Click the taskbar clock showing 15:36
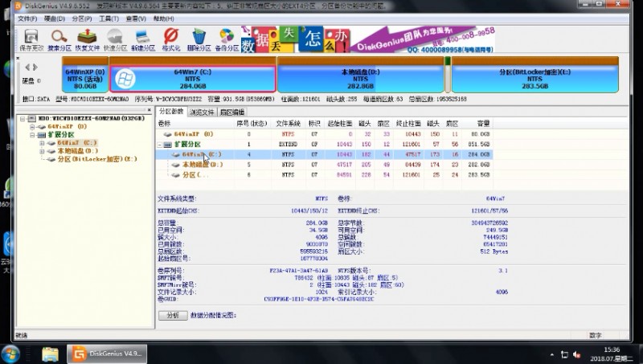This screenshot has width=643, height=364. click(612, 354)
